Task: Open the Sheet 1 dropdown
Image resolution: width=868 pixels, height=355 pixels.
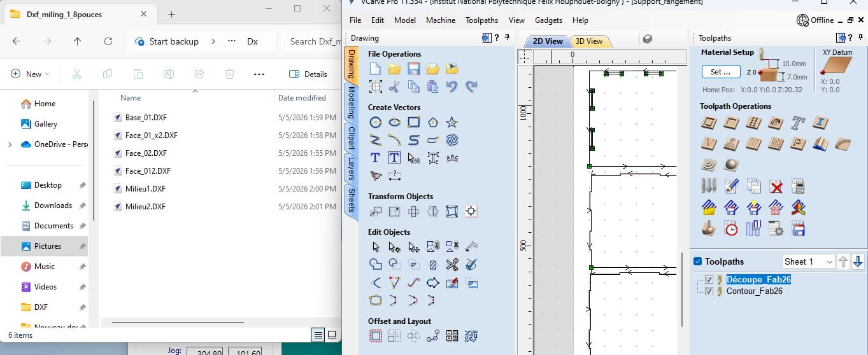Action: click(x=808, y=261)
